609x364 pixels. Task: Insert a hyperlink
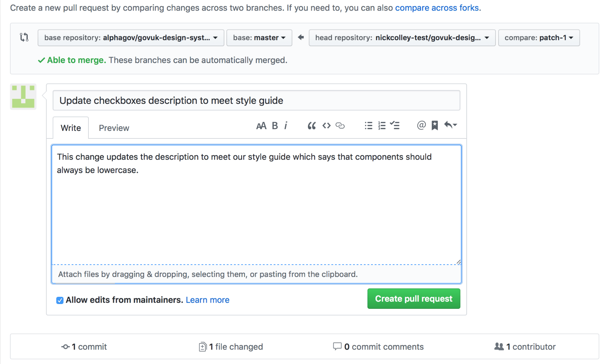pyautogui.click(x=340, y=126)
